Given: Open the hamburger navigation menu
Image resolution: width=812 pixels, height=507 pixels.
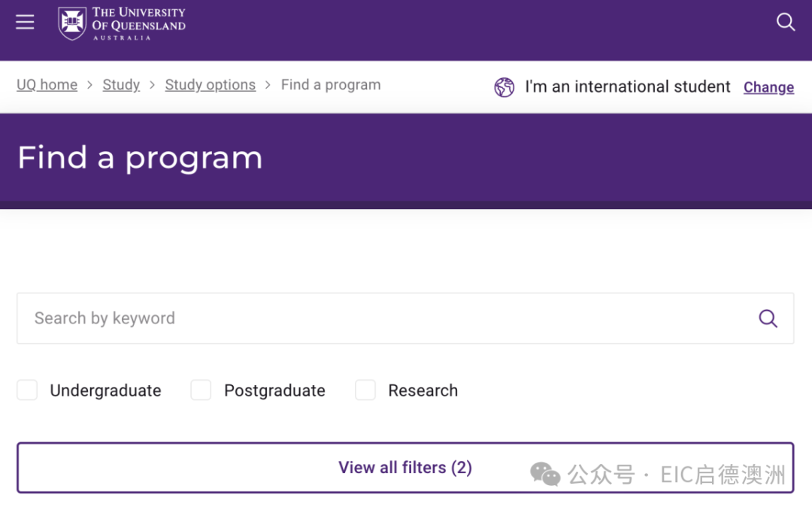Looking at the screenshot, I should [x=25, y=23].
